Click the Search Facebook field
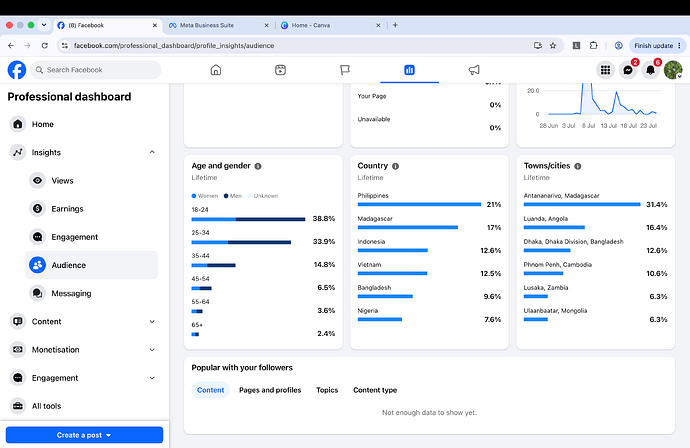This screenshot has width=690, height=448. pos(96,70)
